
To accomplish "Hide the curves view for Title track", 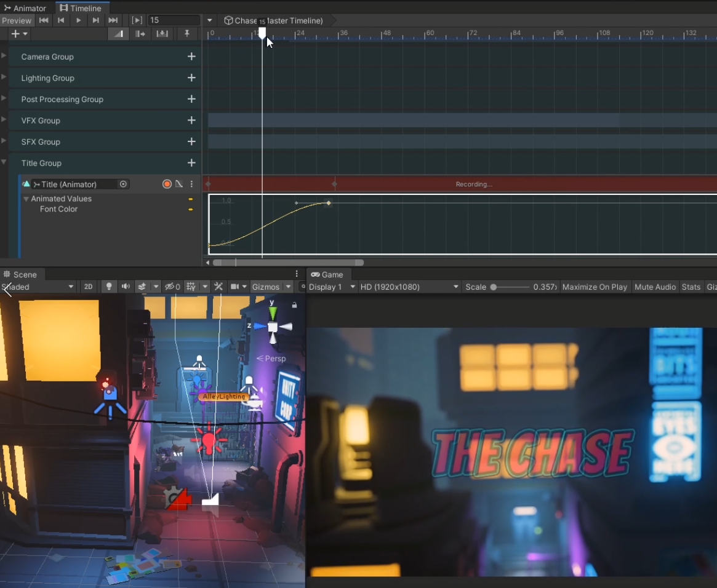I will pos(179,184).
